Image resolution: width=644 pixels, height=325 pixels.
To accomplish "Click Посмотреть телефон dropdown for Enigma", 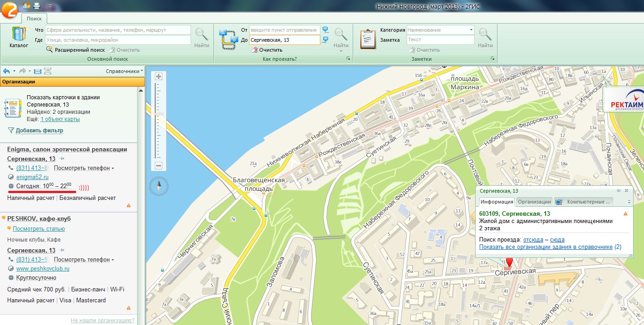I will (x=84, y=168).
